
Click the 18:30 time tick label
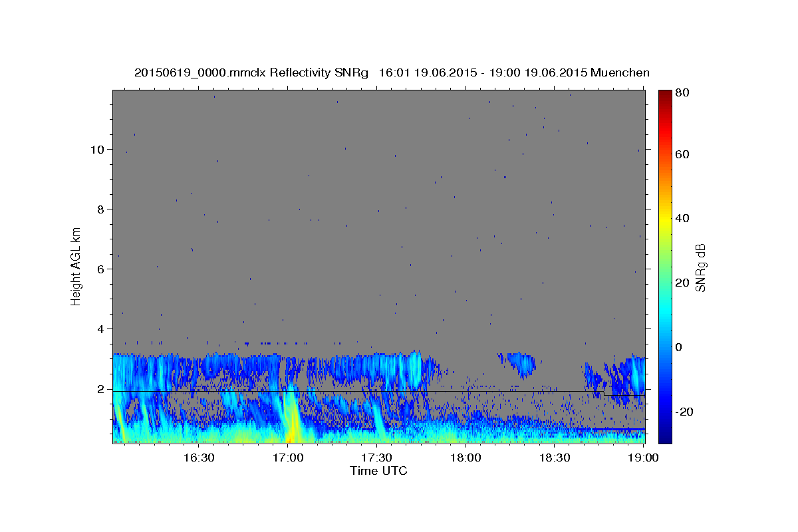click(x=555, y=458)
